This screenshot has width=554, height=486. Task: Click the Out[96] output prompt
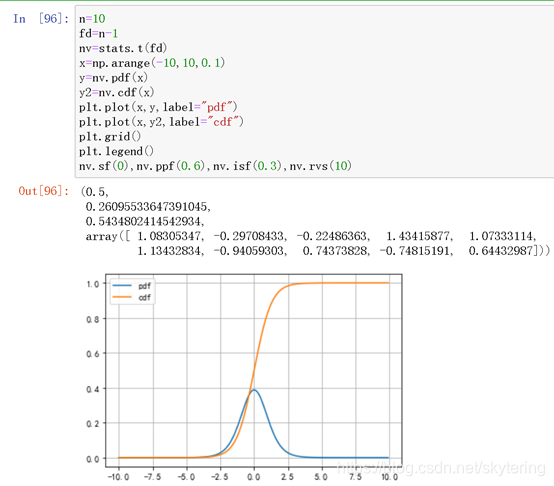click(44, 191)
